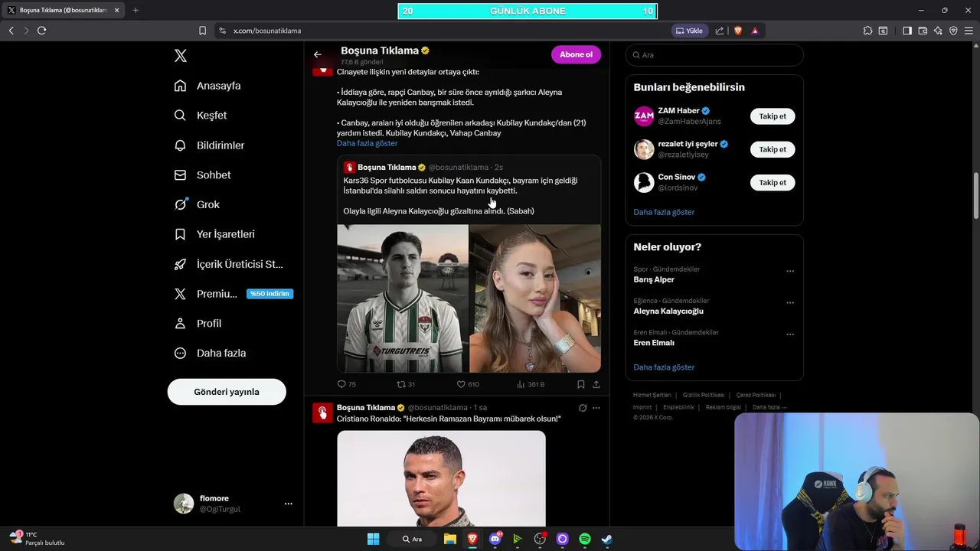Image resolution: width=980 pixels, height=551 pixels.
Task: Bookmark the Kubilay Kundakçı tweet
Action: [581, 384]
